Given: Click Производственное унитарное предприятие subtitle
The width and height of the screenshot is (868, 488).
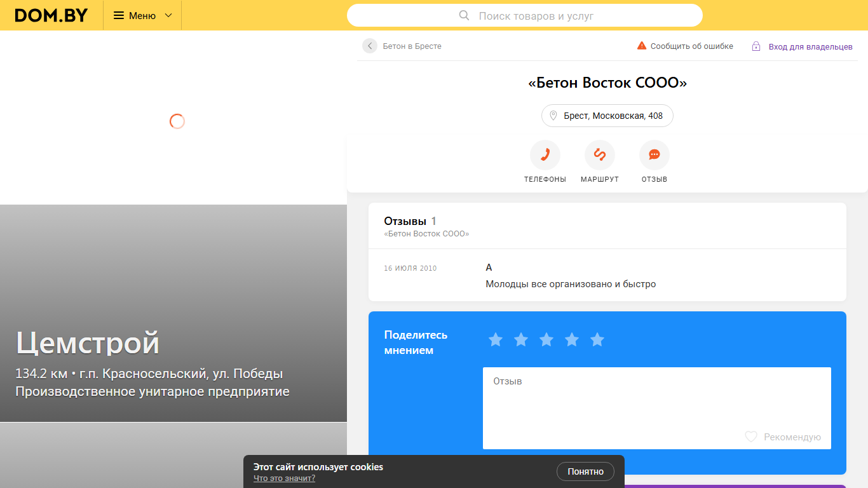Looking at the screenshot, I should [153, 391].
